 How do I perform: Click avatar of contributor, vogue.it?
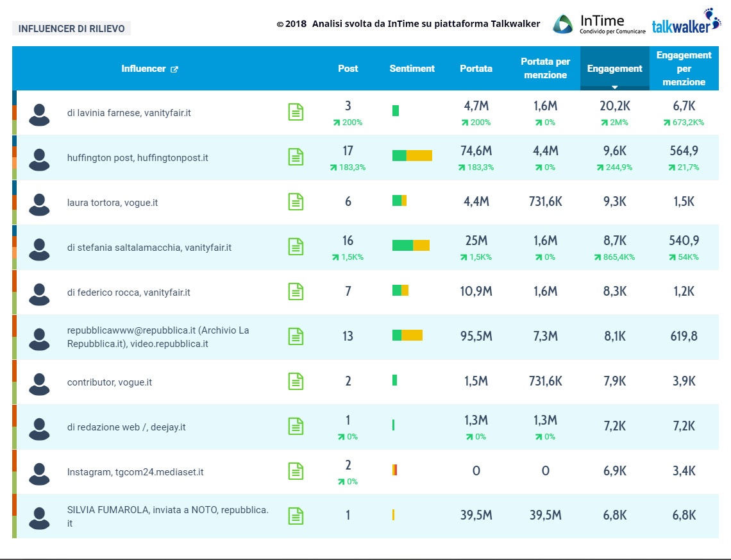pyautogui.click(x=39, y=384)
